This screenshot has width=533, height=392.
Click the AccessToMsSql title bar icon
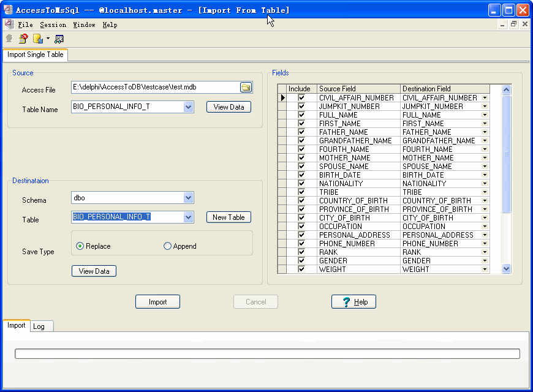(8, 10)
